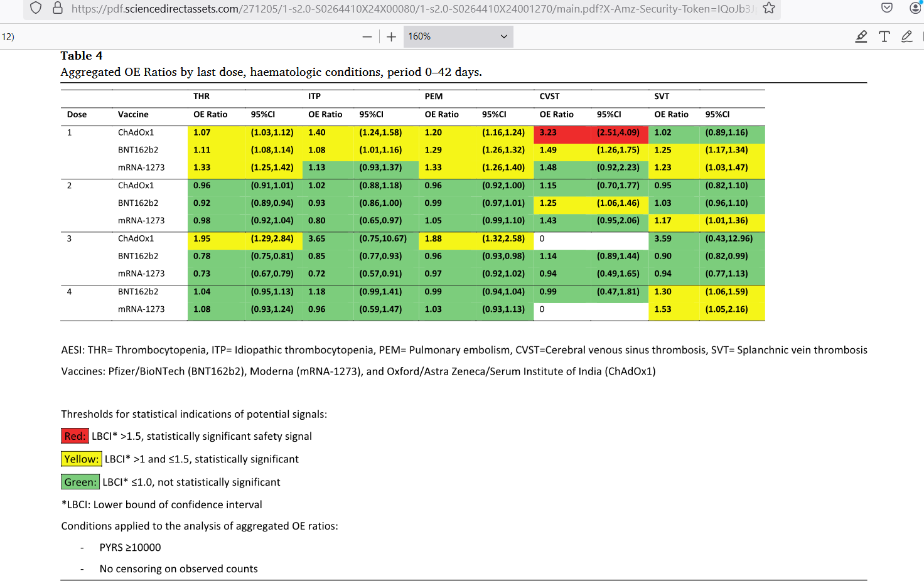The height and width of the screenshot is (581, 924).
Task: Open the Firefox account icon
Action: coord(916,8)
